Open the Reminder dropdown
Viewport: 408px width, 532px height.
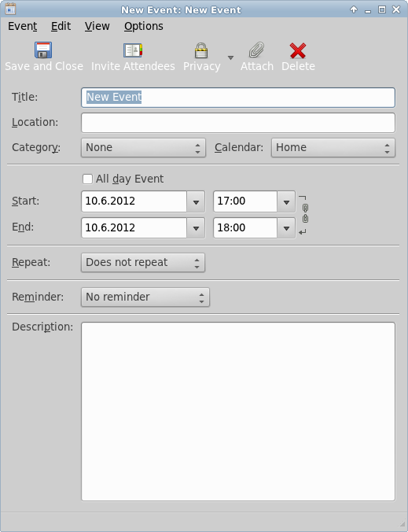(145, 297)
